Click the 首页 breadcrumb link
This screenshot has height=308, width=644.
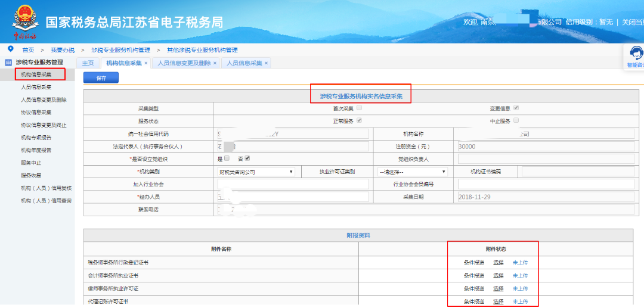(x=28, y=50)
